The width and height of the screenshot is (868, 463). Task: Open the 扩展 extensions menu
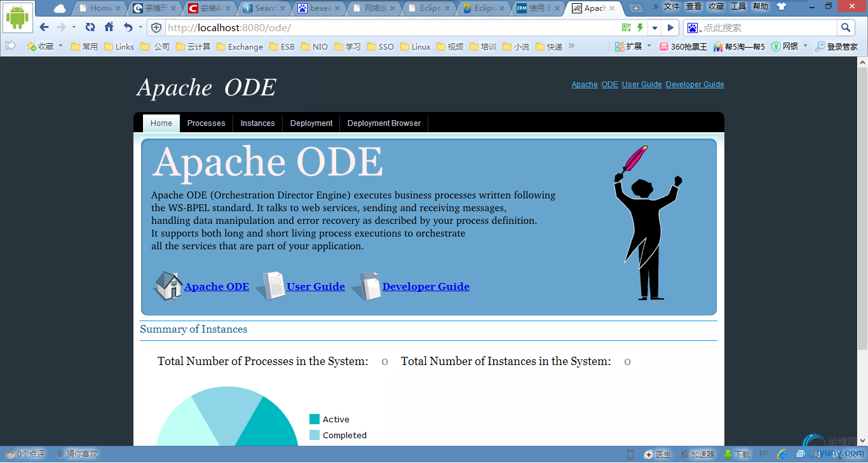tap(628, 46)
